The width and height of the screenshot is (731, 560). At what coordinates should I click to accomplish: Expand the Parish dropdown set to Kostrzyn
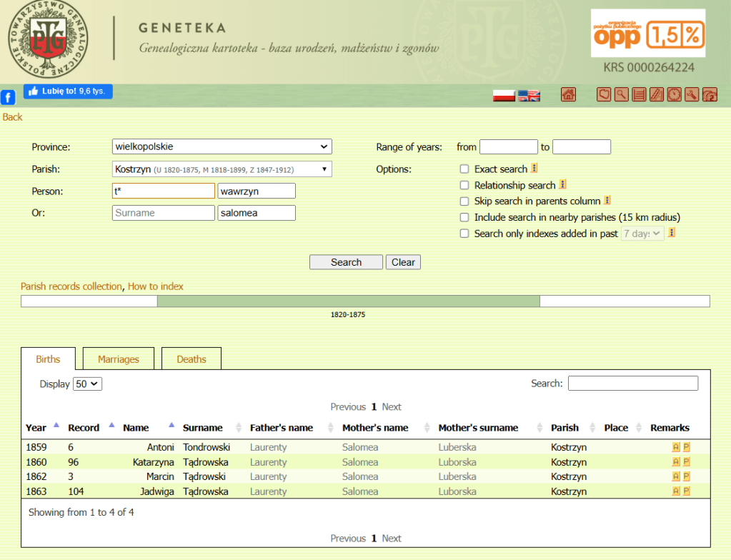[222, 169]
